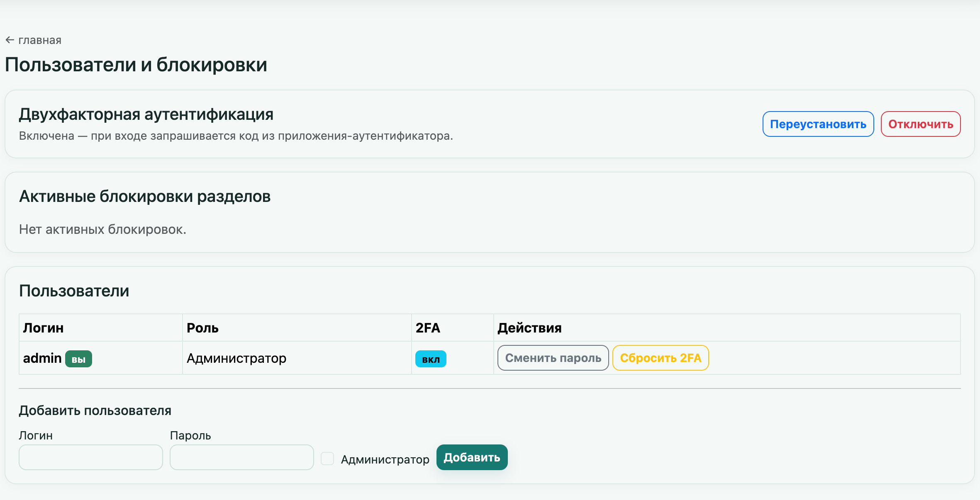Click 'Нет активных блокировок.' text
Screen dimensions: 980x500
[102, 229]
